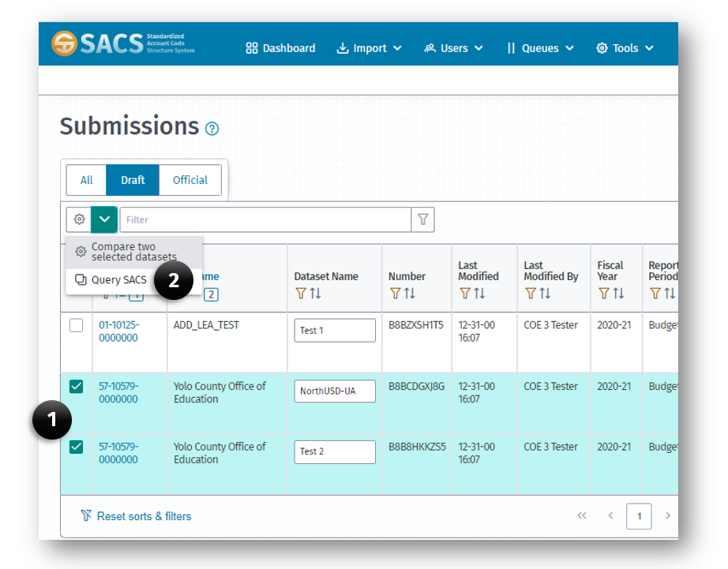Click the funnel icon beside the Filter box

pos(422,219)
